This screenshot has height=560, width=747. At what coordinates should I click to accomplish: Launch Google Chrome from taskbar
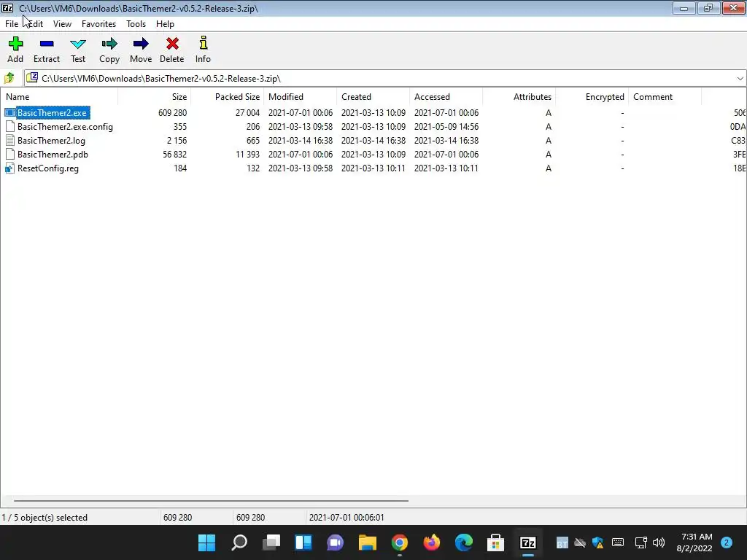pyautogui.click(x=400, y=542)
